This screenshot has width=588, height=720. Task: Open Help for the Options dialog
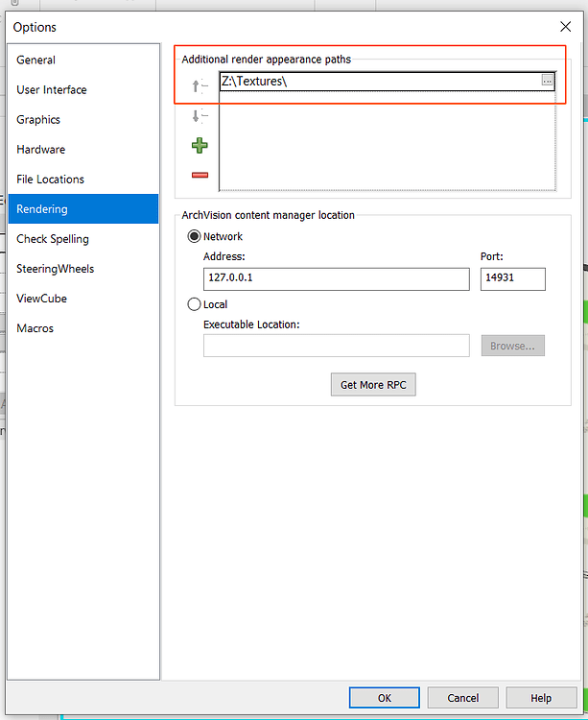point(541,698)
